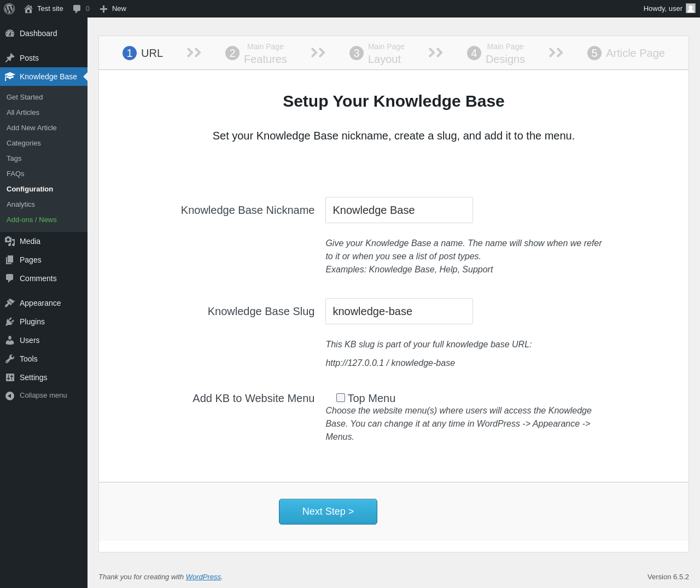700x588 pixels.
Task: Jump to step 5 Article Page
Action: [x=626, y=53]
